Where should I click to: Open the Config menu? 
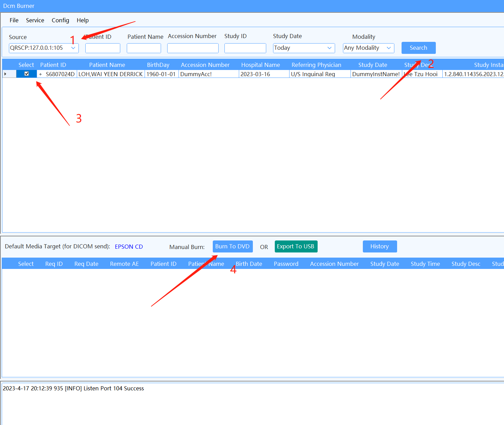pos(60,20)
